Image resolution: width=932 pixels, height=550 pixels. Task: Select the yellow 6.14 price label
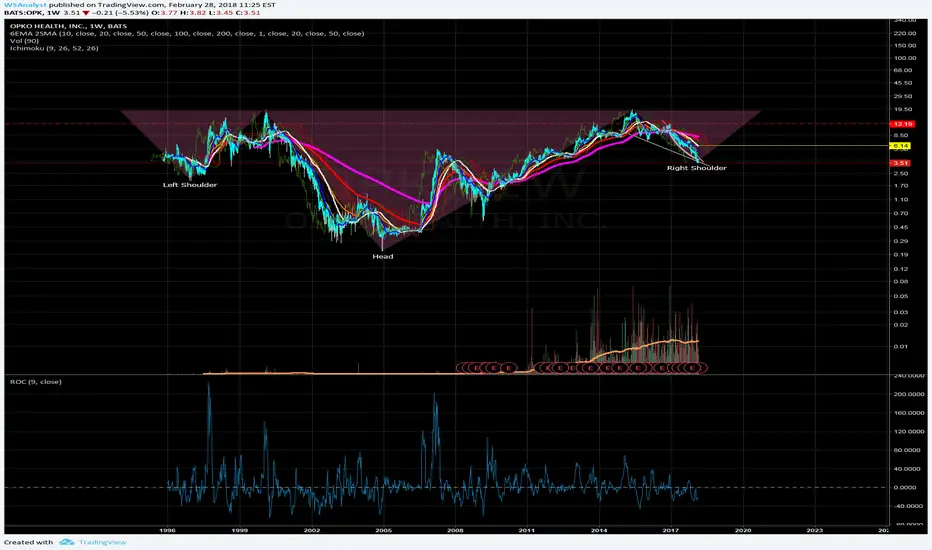pyautogui.click(x=900, y=146)
